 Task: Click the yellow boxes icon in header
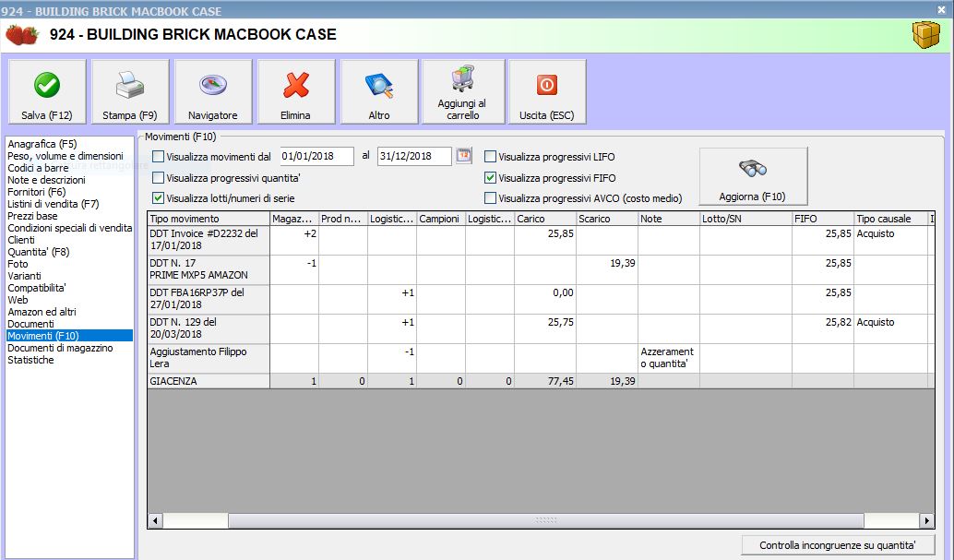coord(926,35)
